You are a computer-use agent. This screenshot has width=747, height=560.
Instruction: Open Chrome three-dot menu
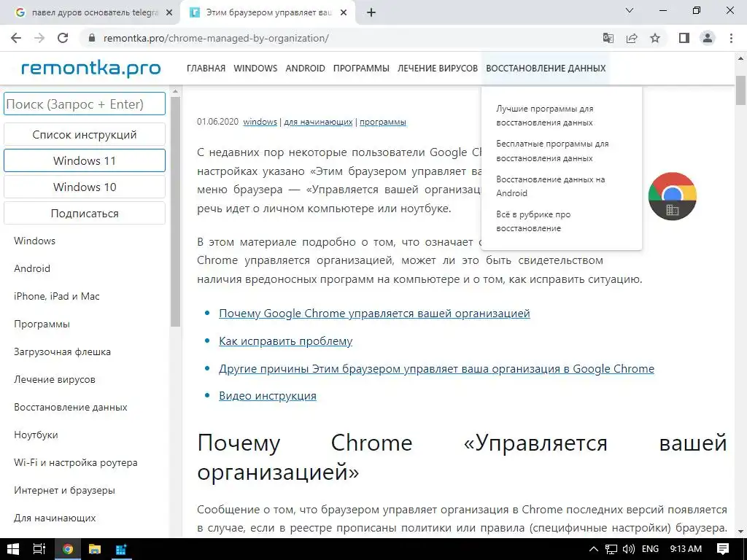731,38
